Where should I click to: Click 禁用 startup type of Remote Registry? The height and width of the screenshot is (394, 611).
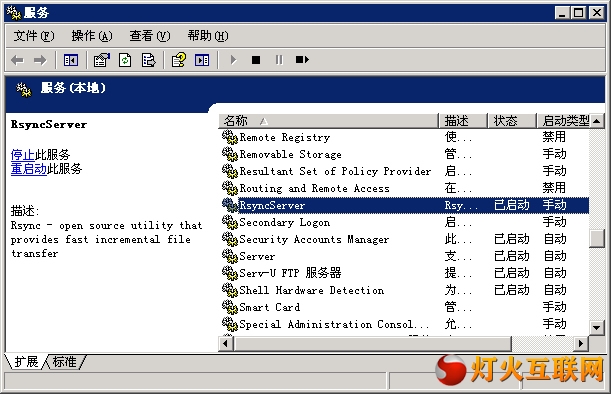(554, 137)
